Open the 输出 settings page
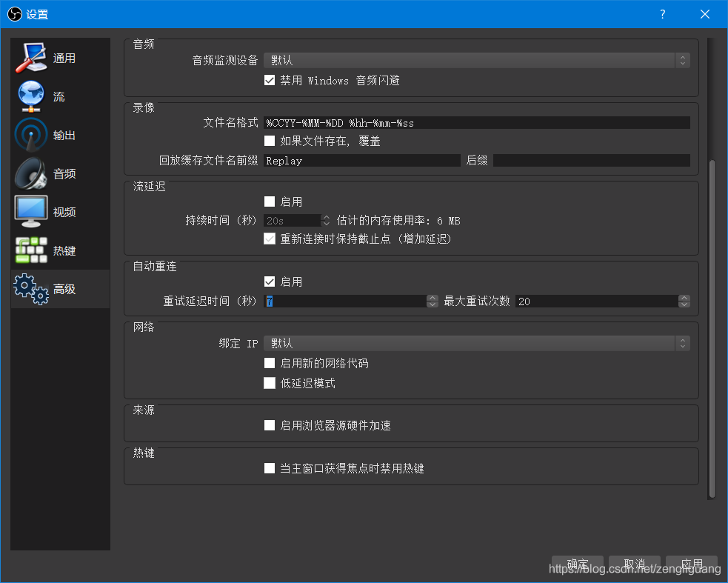The image size is (728, 583). tap(59, 134)
